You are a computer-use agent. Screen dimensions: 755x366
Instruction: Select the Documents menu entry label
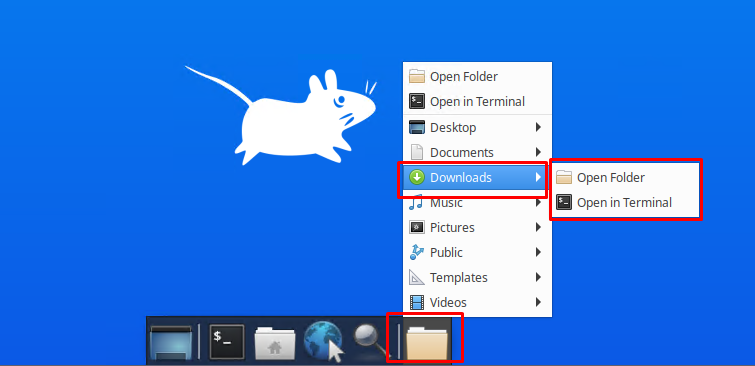(x=462, y=153)
